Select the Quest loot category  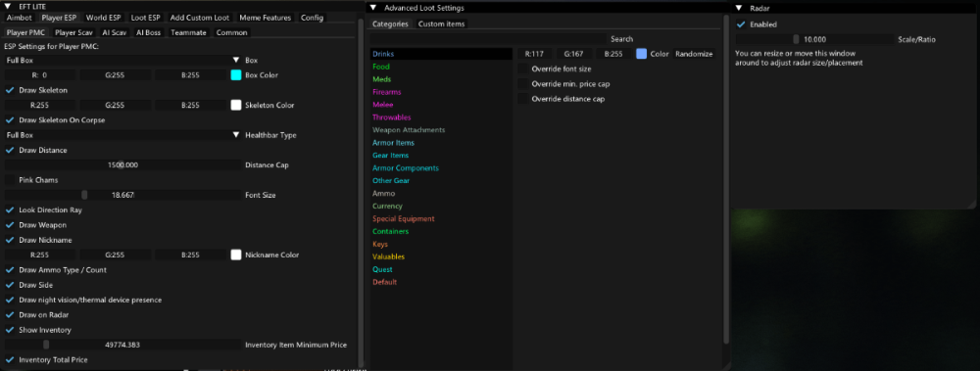441,269
